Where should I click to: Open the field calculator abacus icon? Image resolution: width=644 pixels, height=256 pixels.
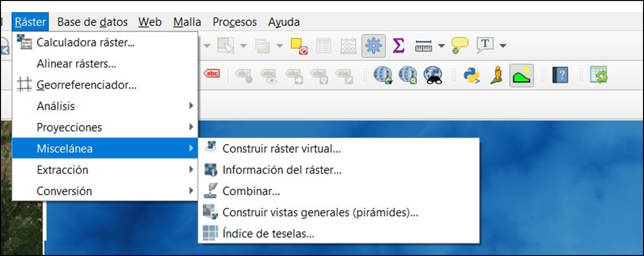[348, 46]
